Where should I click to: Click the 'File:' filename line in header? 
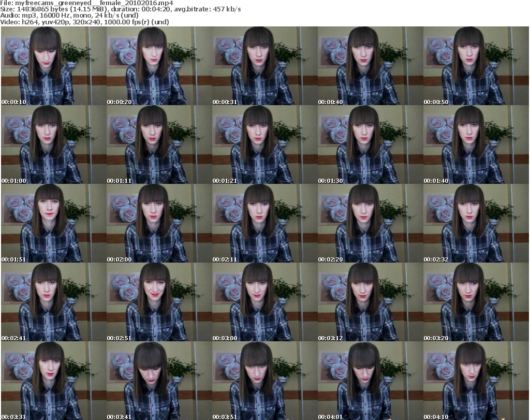87,3
